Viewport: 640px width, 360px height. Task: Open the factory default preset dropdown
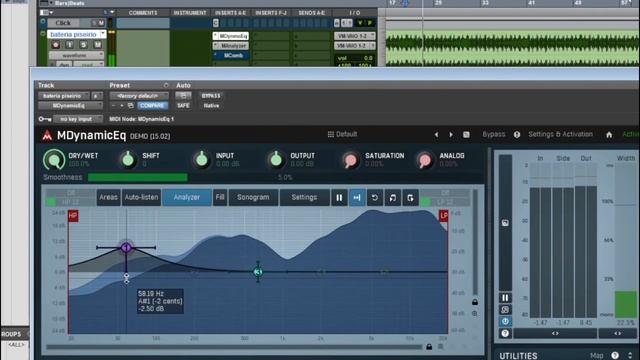pyautogui.click(x=139, y=96)
